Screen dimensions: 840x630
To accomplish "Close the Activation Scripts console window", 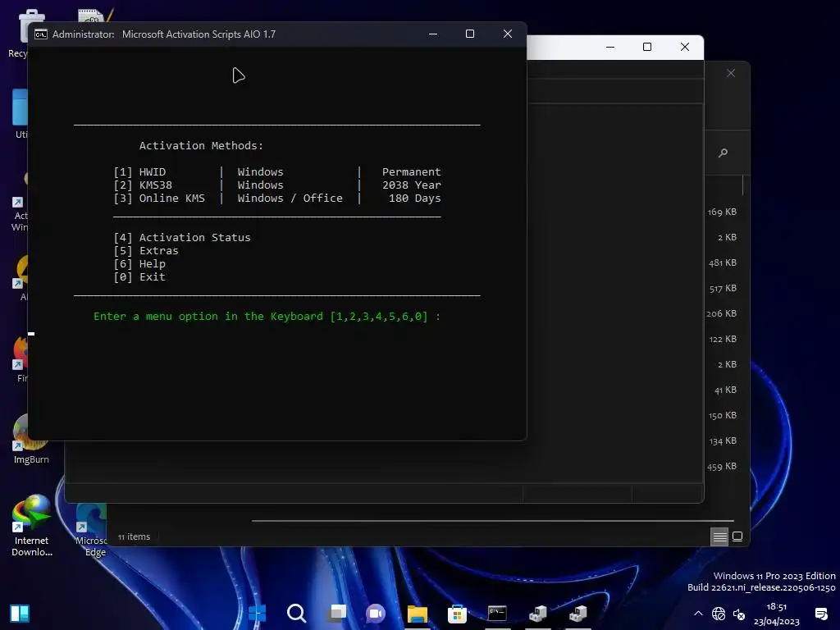I will click(x=507, y=34).
